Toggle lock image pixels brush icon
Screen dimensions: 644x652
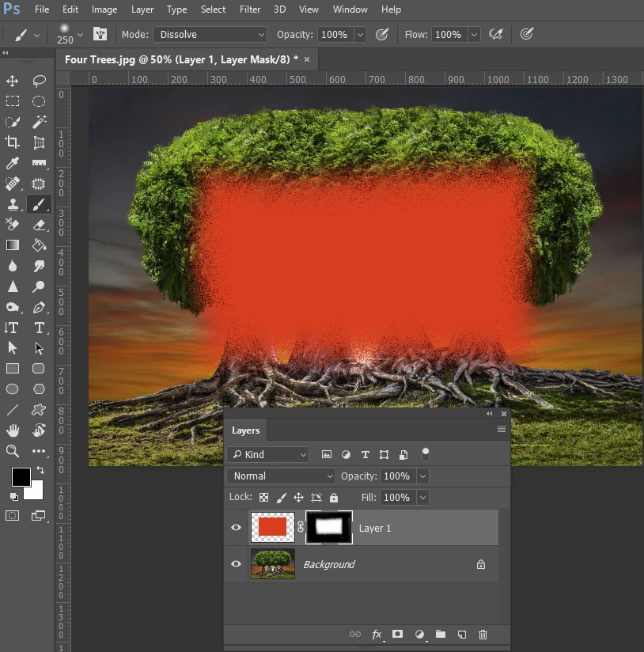tap(282, 498)
